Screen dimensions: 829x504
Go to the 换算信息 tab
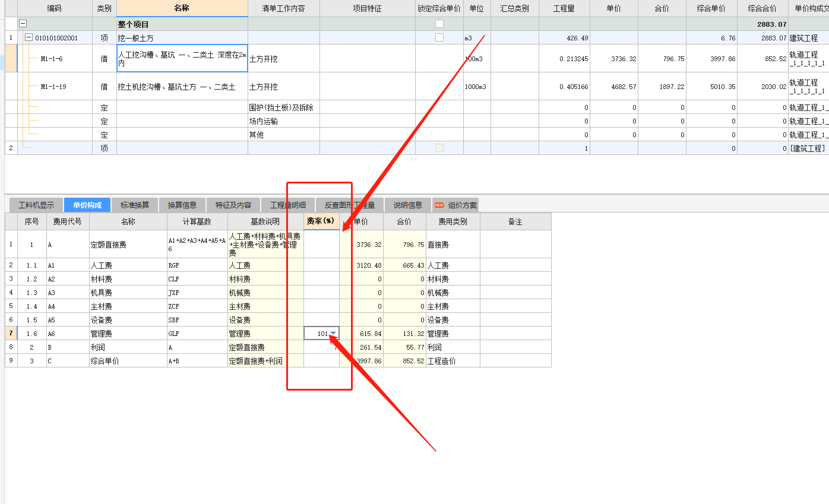182,205
